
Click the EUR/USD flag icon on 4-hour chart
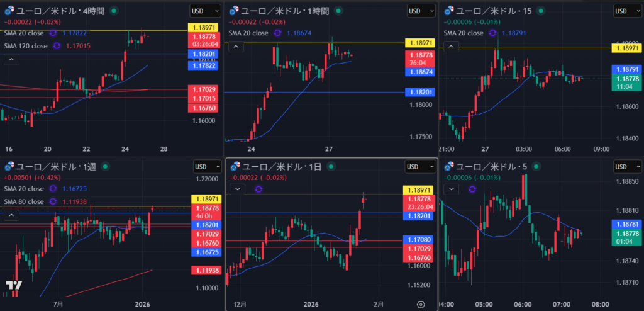coord(8,11)
